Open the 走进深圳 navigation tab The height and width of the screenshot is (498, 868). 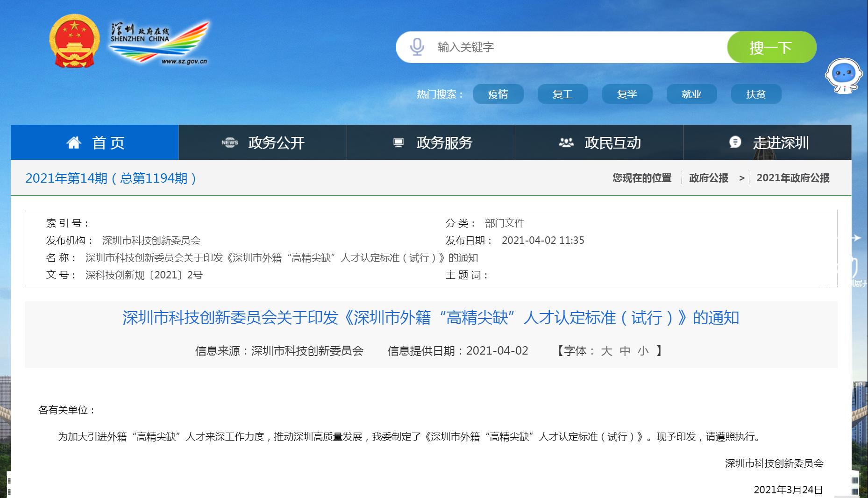780,142
